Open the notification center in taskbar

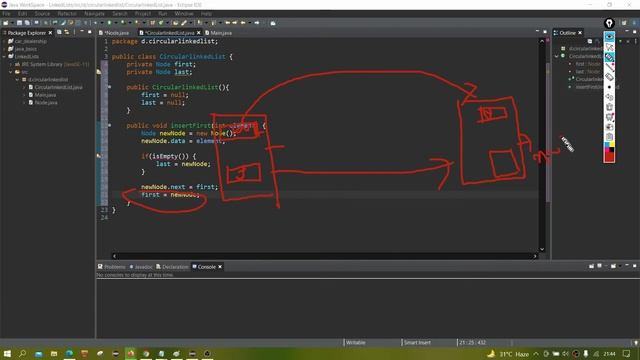(x=627, y=354)
